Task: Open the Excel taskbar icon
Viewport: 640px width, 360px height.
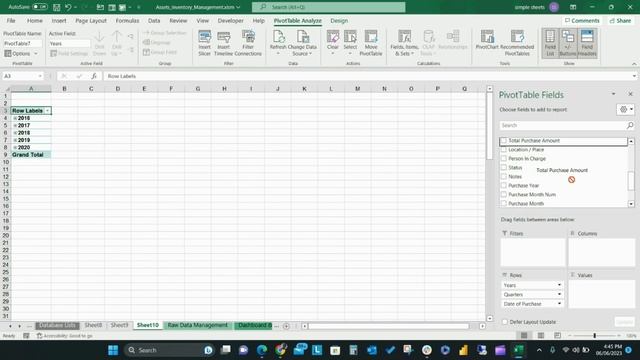Action: tap(519, 350)
